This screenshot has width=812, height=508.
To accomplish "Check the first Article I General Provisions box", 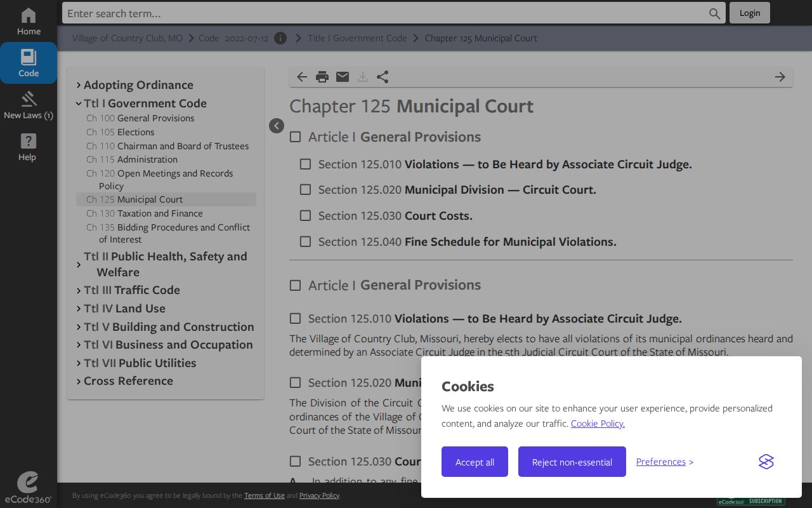I will pos(295,137).
